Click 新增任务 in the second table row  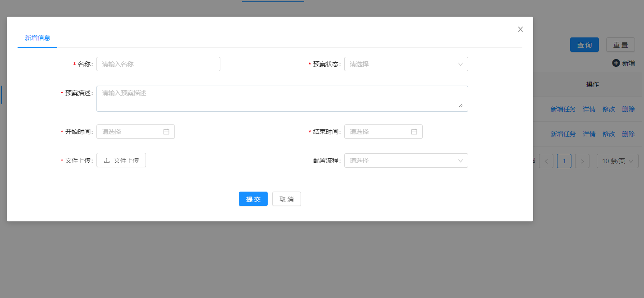point(563,133)
